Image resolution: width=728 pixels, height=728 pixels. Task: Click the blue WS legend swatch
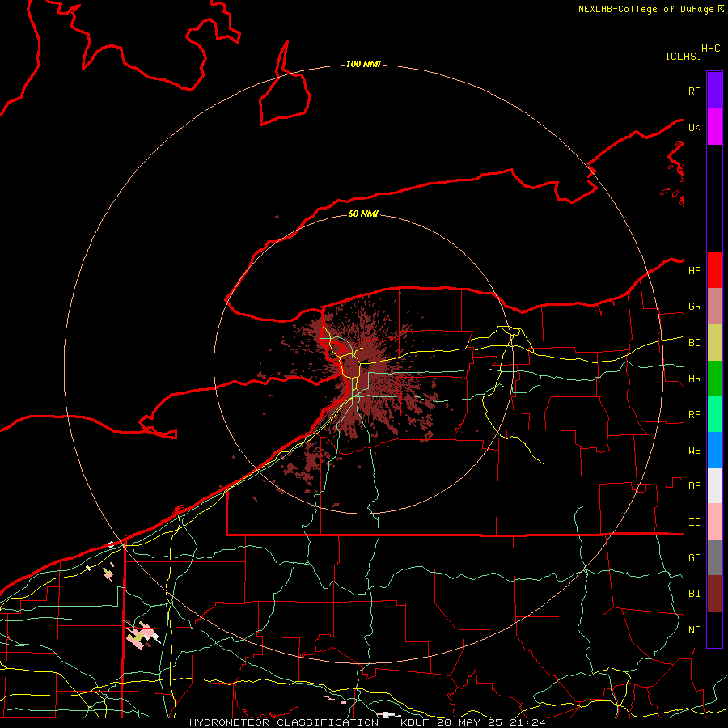coord(714,450)
